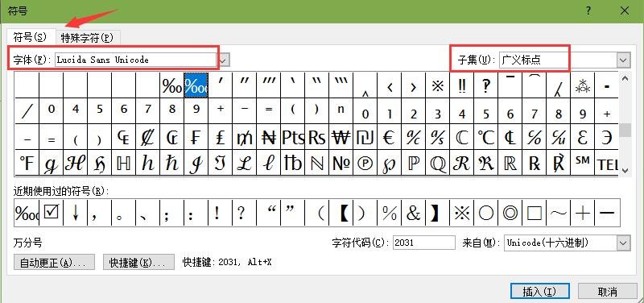Choose the double-struck ℚ symbol
644x303 pixels.
(x=437, y=164)
